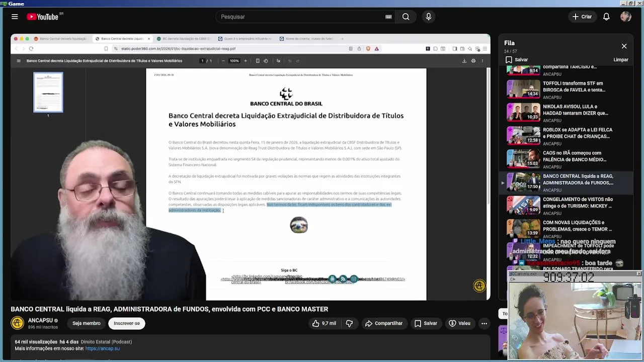Image resolution: width=644 pixels, height=362 pixels.
Task: Open the Criar upload menu
Action: tap(582, 17)
